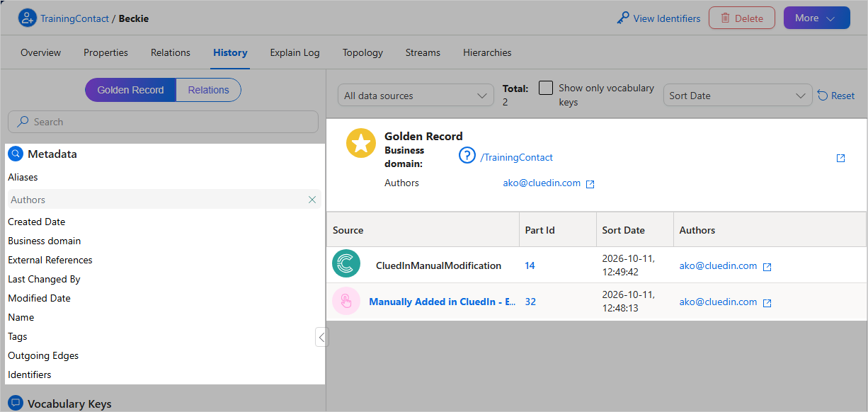Click the Golden Record star icon
The height and width of the screenshot is (412, 868).
361,144
